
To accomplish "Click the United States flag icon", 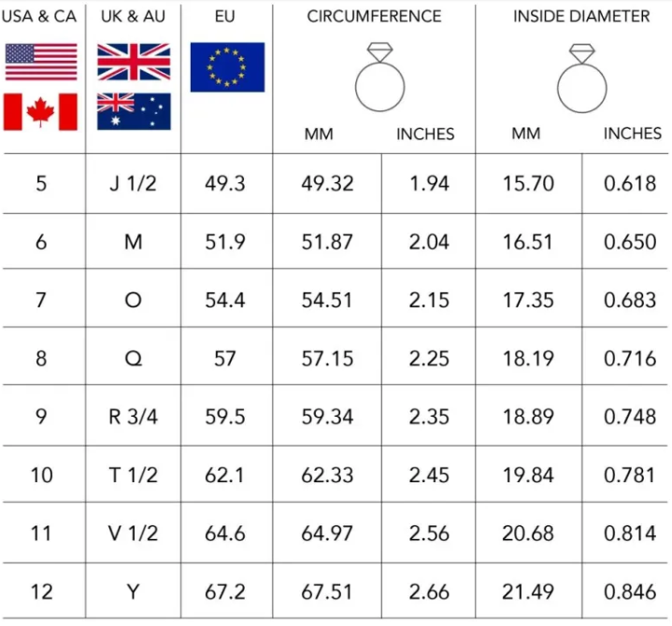I will click(x=41, y=62).
